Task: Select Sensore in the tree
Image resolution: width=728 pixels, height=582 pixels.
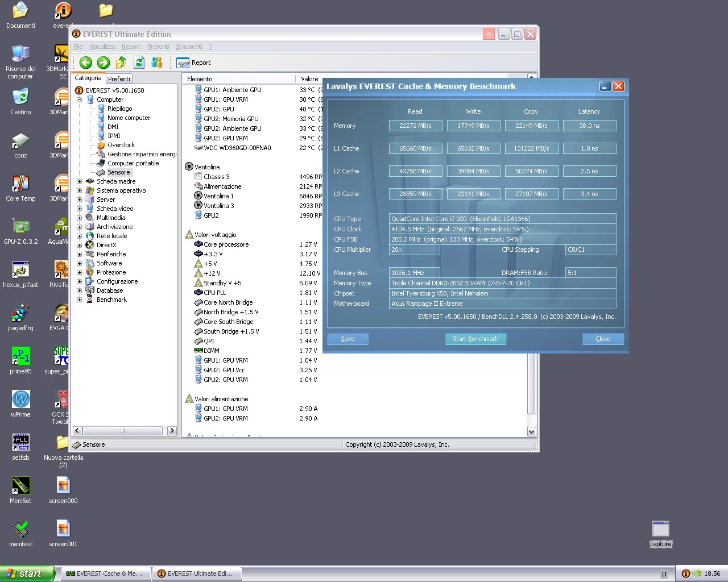Action: pyautogui.click(x=118, y=172)
